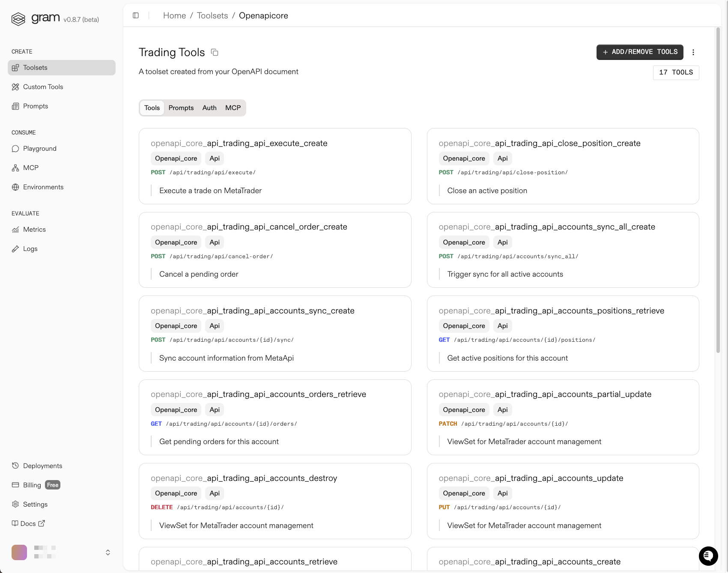Open Metrics chart icon
The image size is (728, 573).
point(15,230)
